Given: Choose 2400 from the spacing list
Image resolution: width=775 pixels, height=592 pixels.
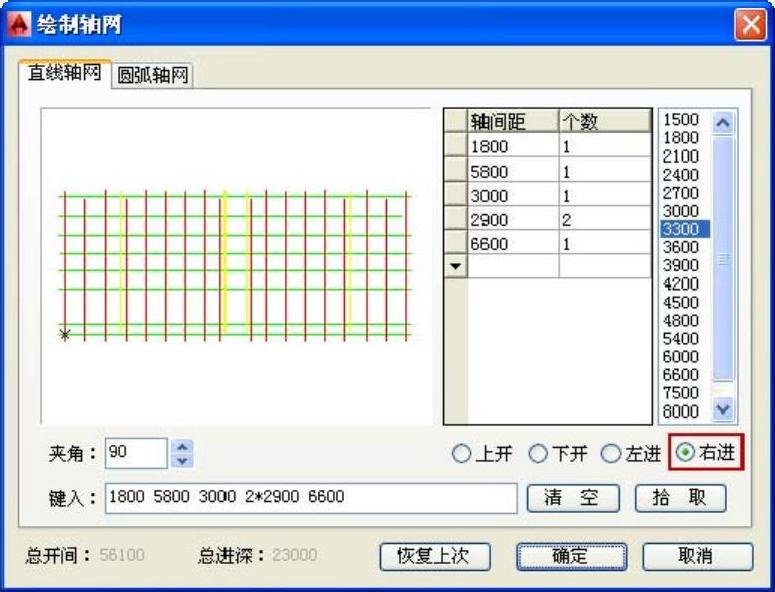Looking at the screenshot, I should pos(685,174).
